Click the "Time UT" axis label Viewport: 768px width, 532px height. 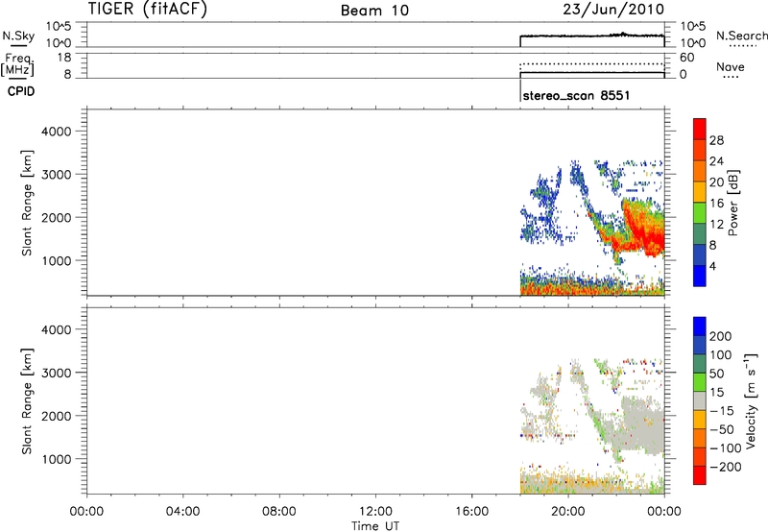(375, 526)
